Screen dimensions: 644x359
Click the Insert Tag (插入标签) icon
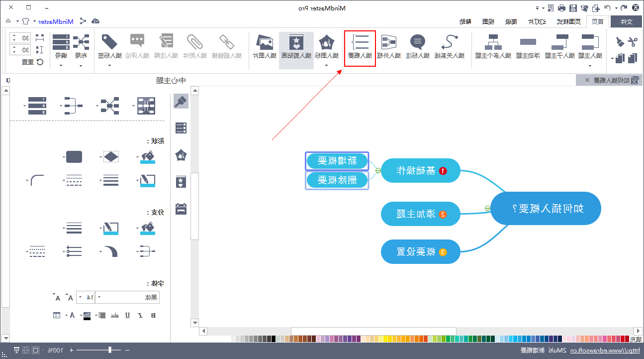(x=109, y=42)
